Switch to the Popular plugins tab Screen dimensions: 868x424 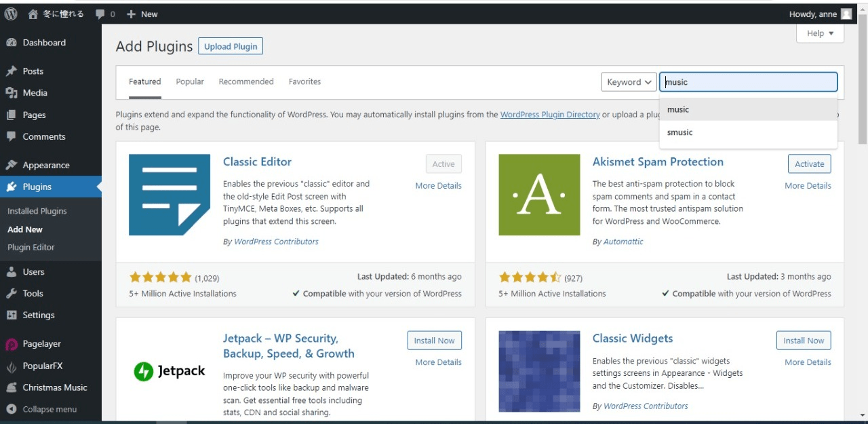[190, 81]
